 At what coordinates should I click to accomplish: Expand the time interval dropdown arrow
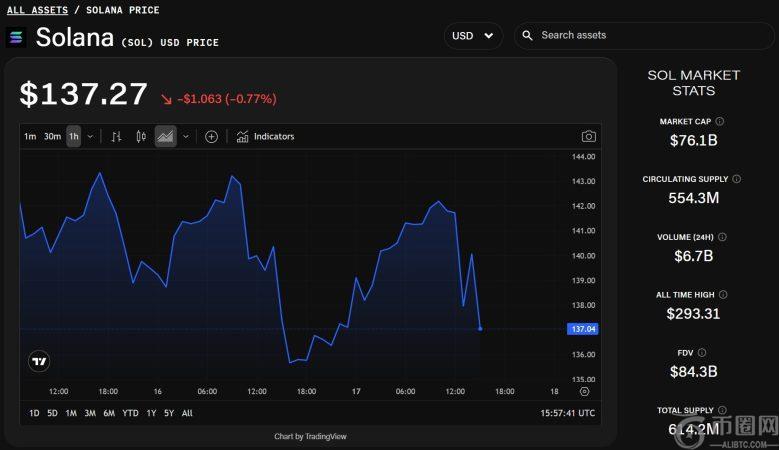point(90,136)
